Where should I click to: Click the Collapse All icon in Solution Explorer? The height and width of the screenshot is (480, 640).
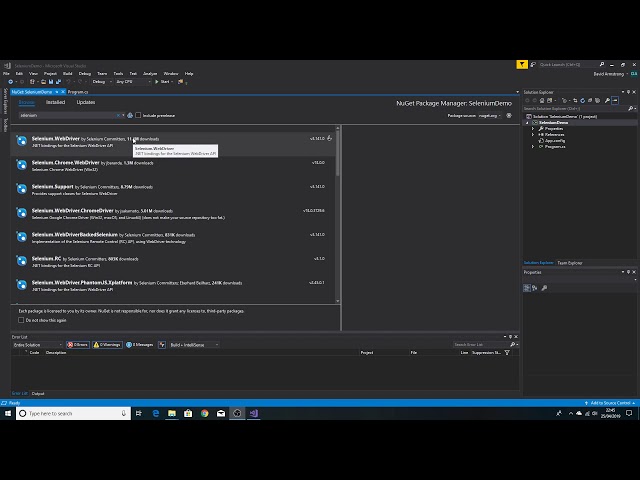click(x=590, y=100)
